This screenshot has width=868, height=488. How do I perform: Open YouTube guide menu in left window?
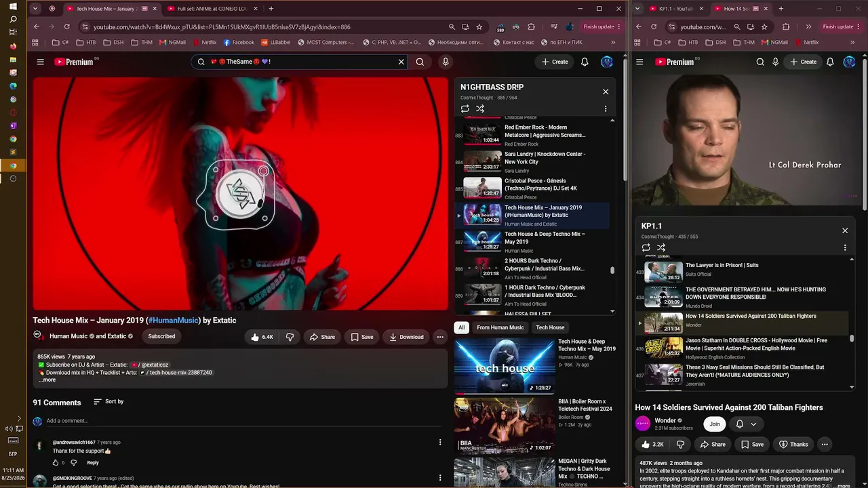[40, 62]
